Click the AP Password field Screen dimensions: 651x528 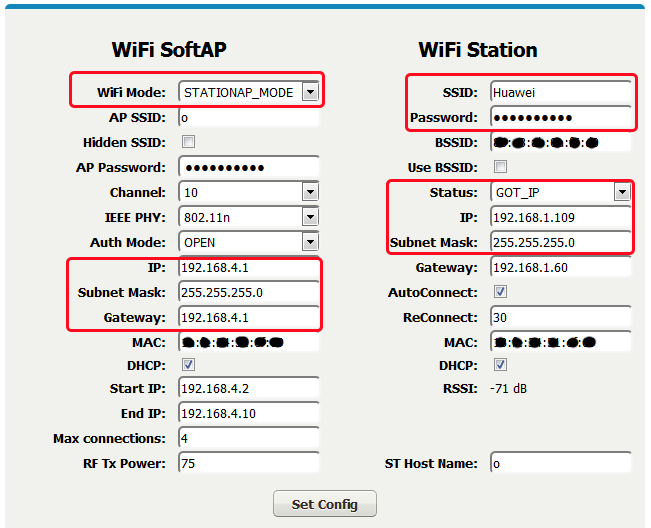point(249,167)
